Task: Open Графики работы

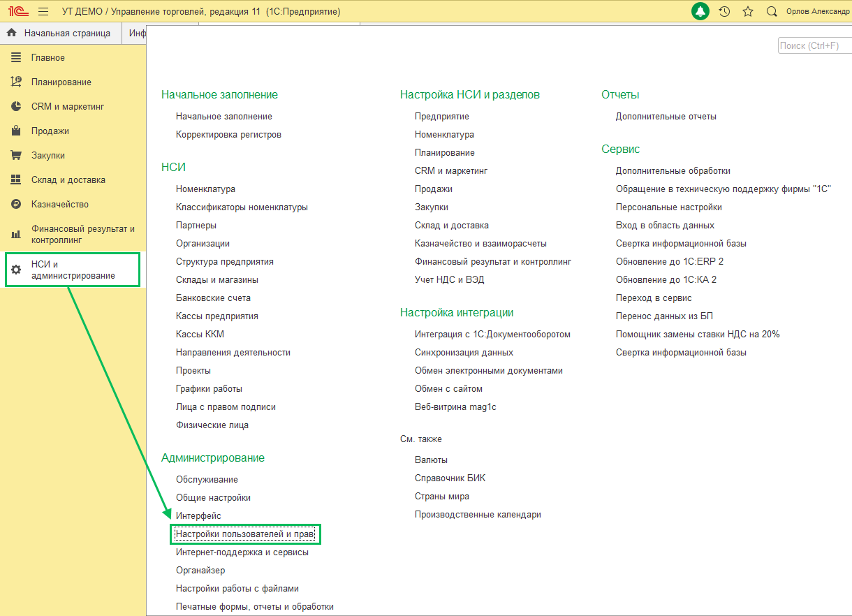Action: tap(209, 388)
